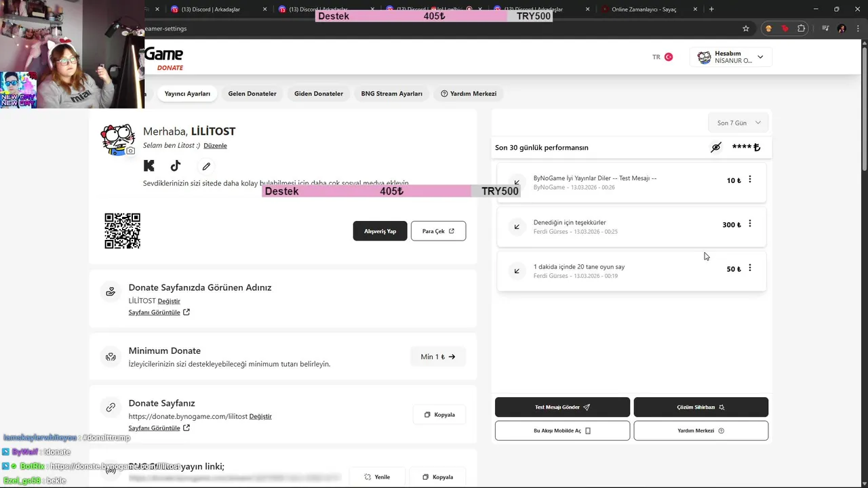
Task: Open options menu for 50 ₺ donation
Action: click(x=749, y=268)
